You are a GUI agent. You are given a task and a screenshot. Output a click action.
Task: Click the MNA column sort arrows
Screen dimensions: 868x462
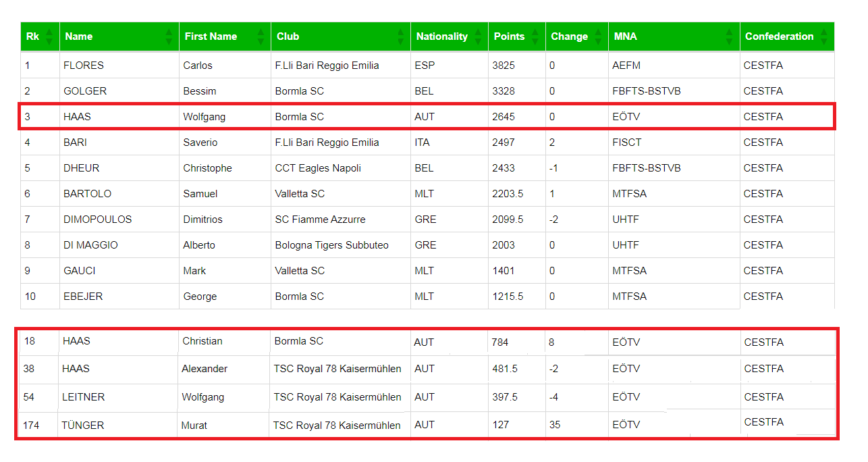[729, 36]
